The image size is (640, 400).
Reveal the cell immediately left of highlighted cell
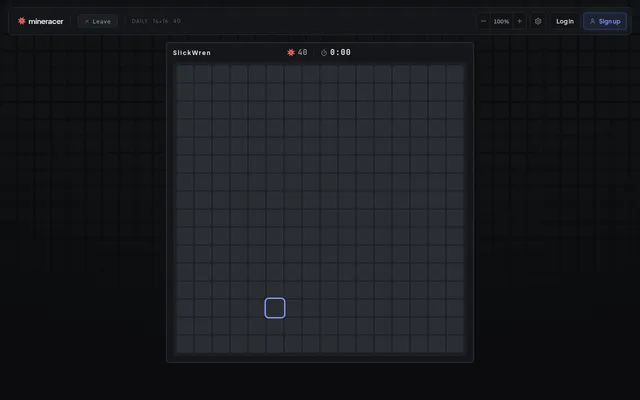[x=257, y=308]
